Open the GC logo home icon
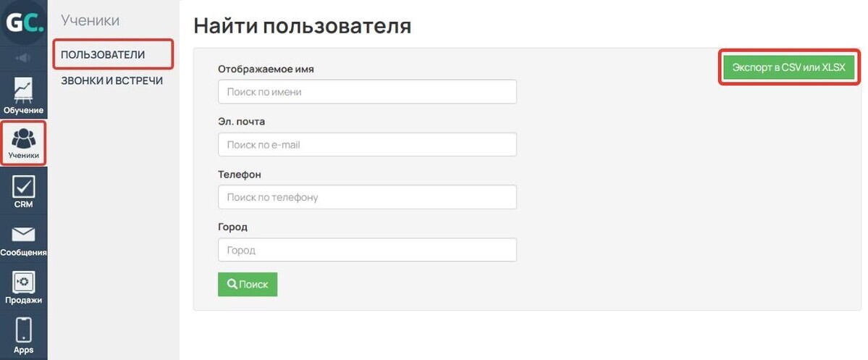 click(x=24, y=24)
